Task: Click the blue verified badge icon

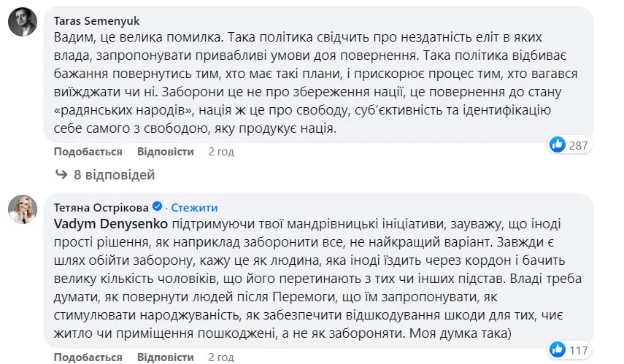Action: coord(165,207)
